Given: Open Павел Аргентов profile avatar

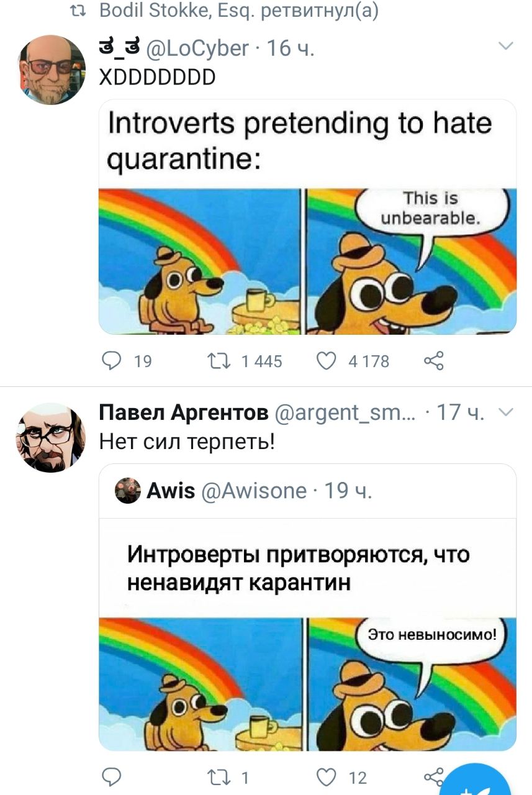Looking at the screenshot, I should pyautogui.click(x=51, y=437).
